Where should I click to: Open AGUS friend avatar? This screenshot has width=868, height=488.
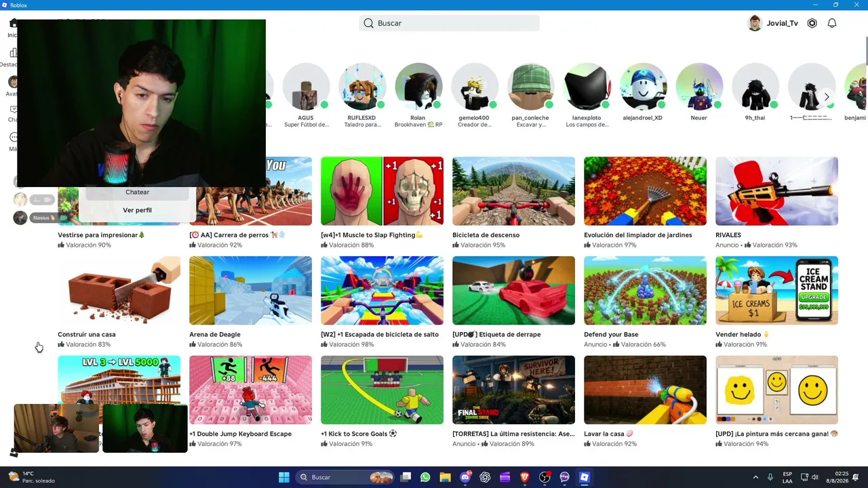(x=306, y=87)
